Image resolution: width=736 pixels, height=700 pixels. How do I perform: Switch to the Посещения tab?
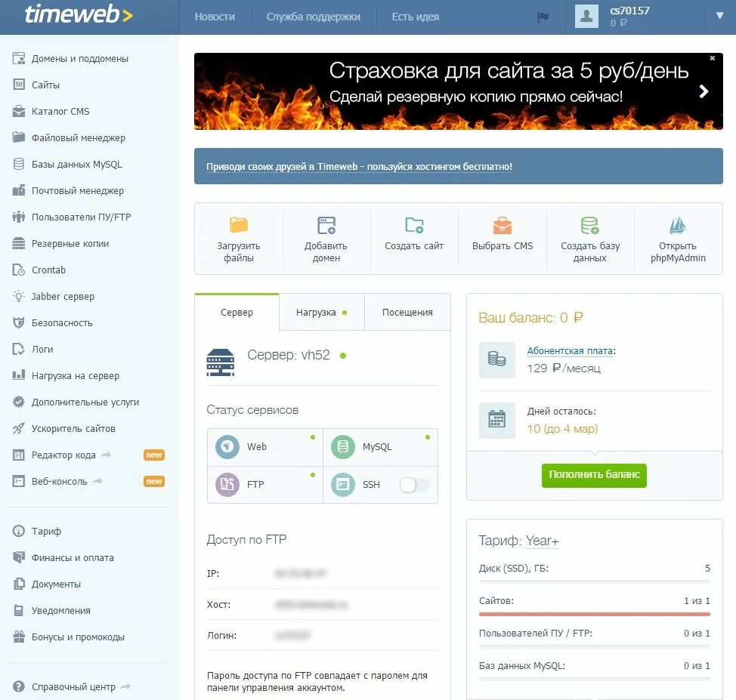pyautogui.click(x=407, y=312)
